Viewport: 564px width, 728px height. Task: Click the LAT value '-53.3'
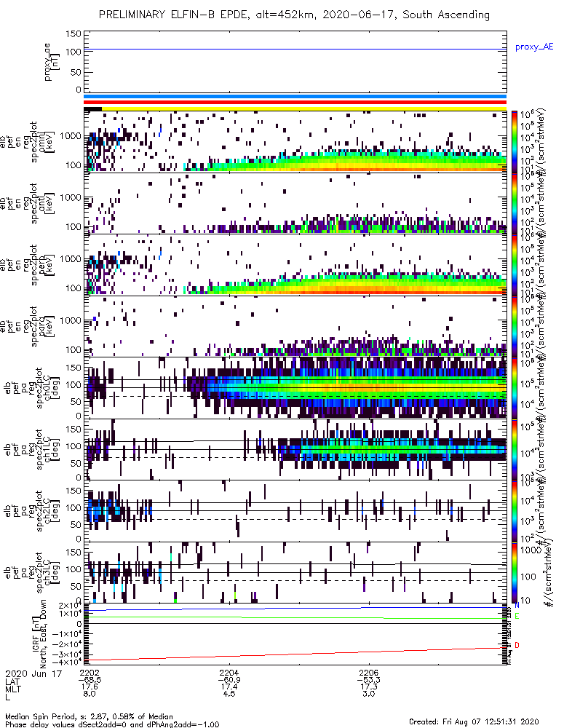(368, 680)
